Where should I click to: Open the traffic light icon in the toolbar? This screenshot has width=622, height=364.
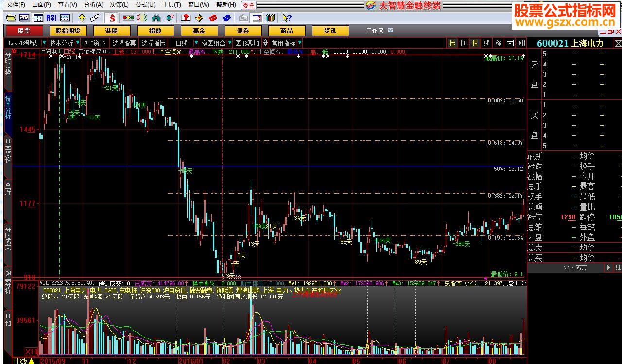click(x=128, y=18)
